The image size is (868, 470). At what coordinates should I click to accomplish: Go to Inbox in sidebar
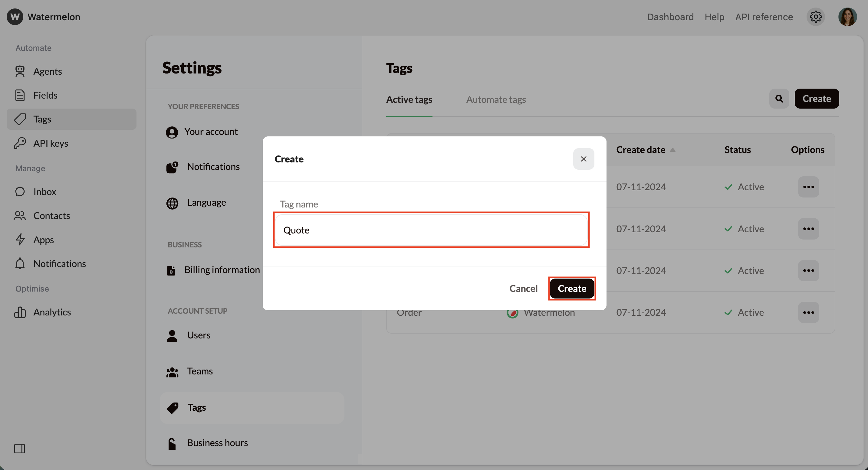pyautogui.click(x=44, y=191)
